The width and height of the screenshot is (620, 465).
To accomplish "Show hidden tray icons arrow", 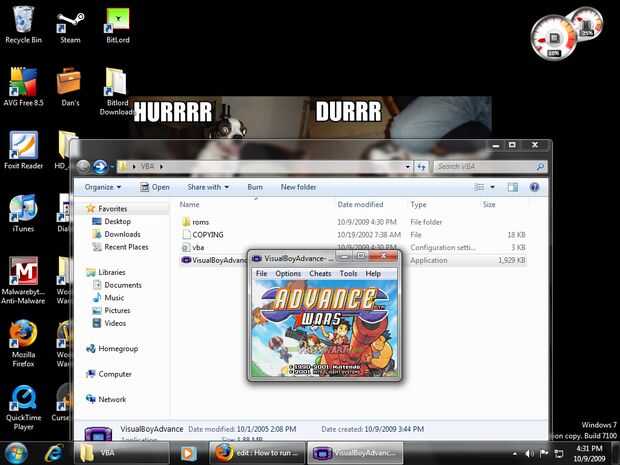I will pos(514,454).
